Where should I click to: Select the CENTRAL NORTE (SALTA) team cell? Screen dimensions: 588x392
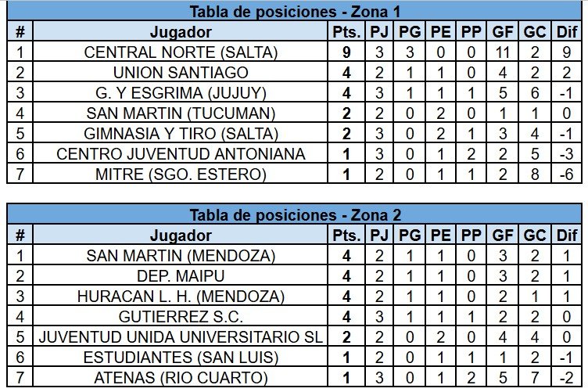[181, 52]
